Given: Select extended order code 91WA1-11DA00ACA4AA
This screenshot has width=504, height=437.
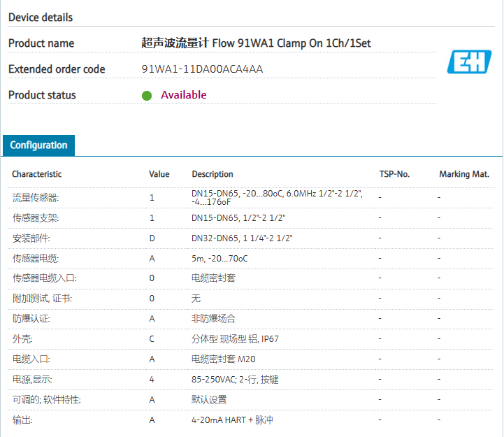Looking at the screenshot, I should click(x=202, y=69).
